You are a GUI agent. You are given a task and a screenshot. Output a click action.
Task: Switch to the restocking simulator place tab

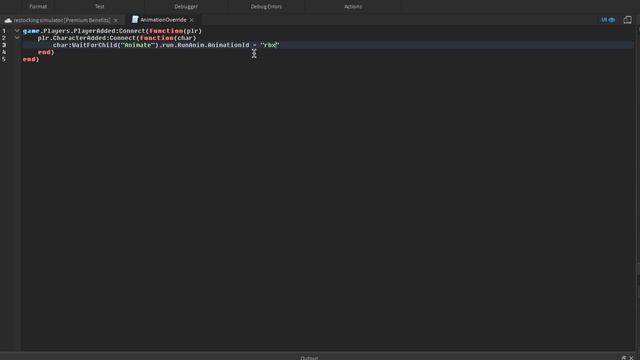point(62,20)
